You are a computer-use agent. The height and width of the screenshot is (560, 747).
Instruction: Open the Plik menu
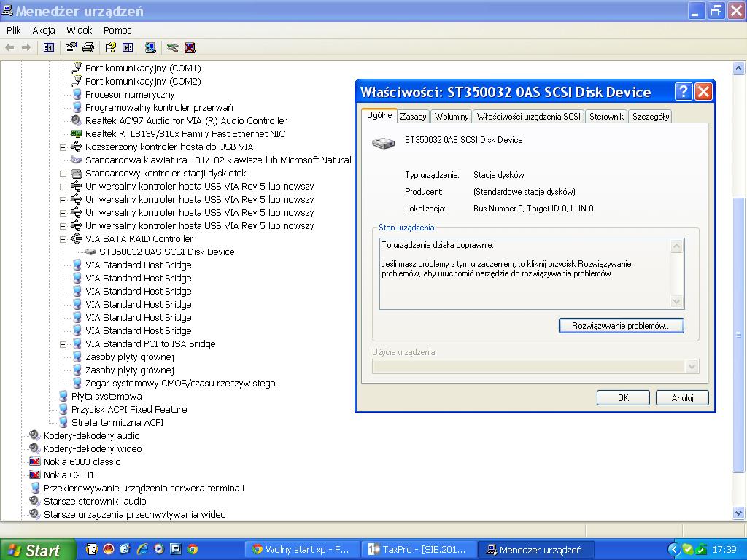click(x=13, y=30)
